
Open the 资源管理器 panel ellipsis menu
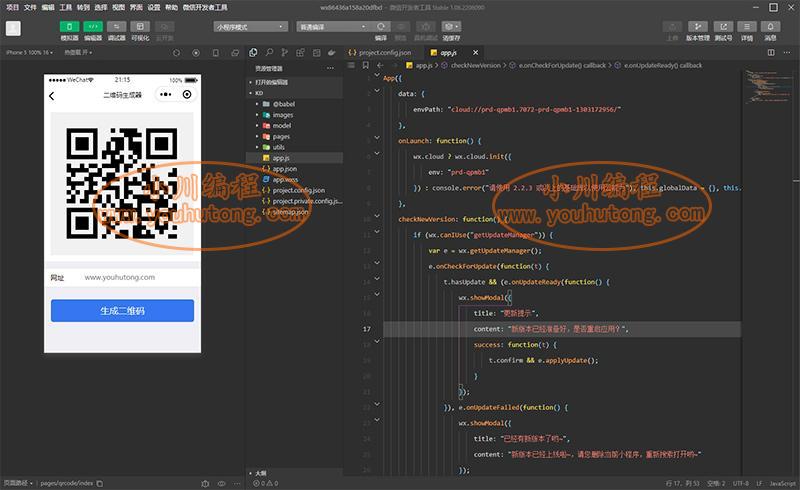330,68
